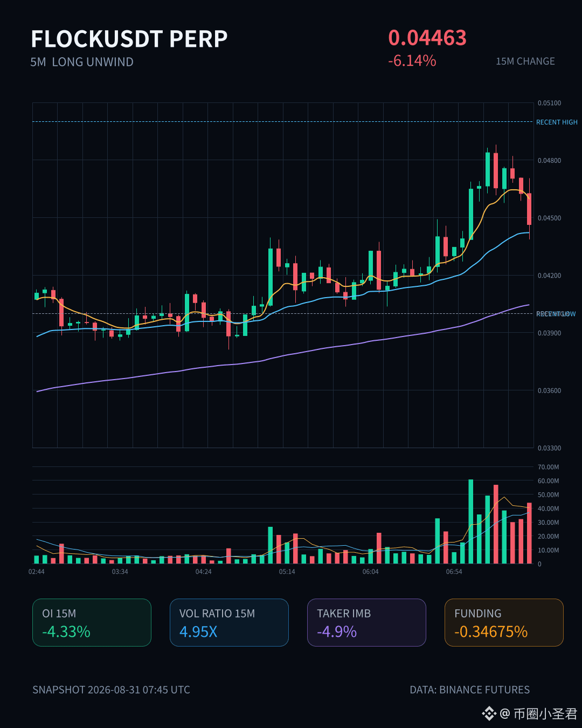
Task: Click the -4.33% open interest value
Action: click(x=66, y=631)
